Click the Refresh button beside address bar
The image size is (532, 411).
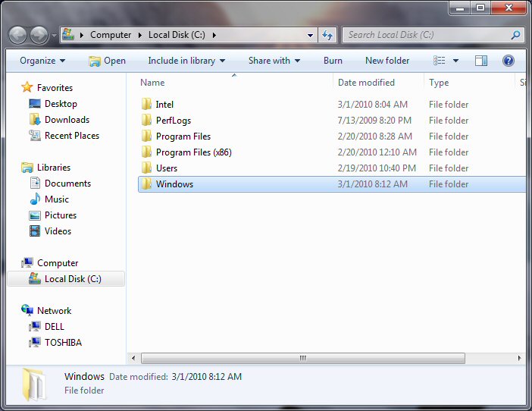tap(327, 35)
